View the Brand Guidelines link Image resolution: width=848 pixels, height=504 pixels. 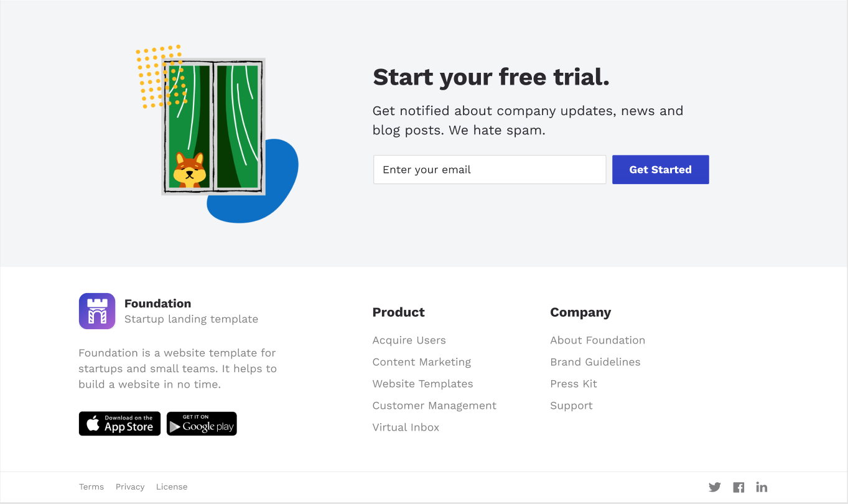click(595, 362)
